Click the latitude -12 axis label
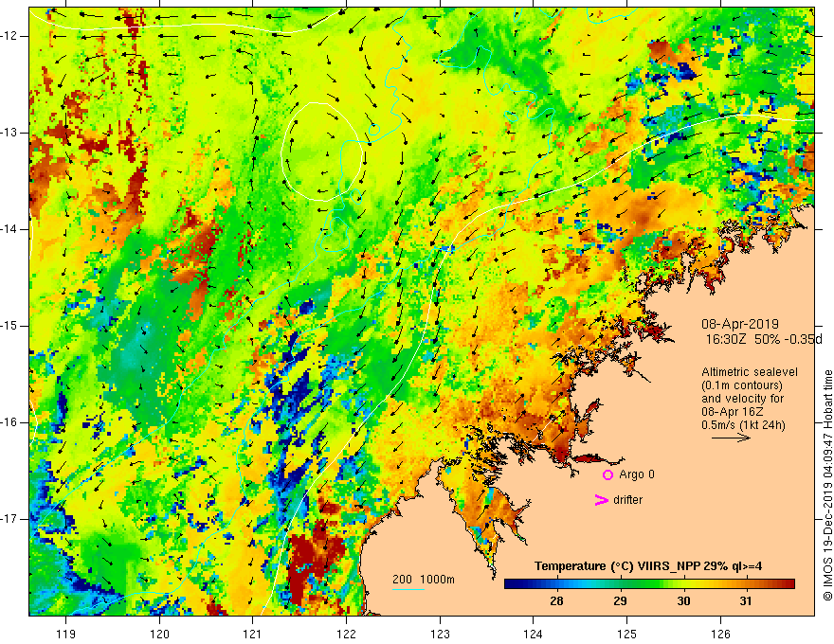 (9, 36)
